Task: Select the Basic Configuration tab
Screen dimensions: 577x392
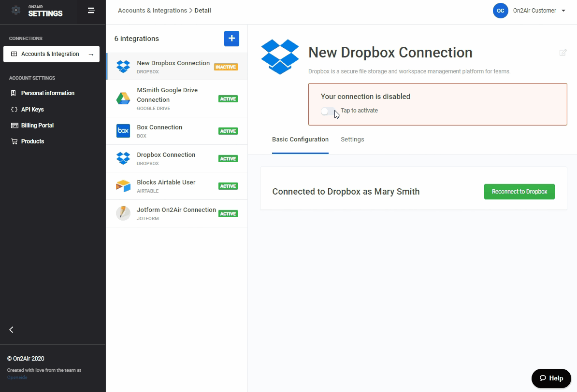Action: click(x=300, y=140)
